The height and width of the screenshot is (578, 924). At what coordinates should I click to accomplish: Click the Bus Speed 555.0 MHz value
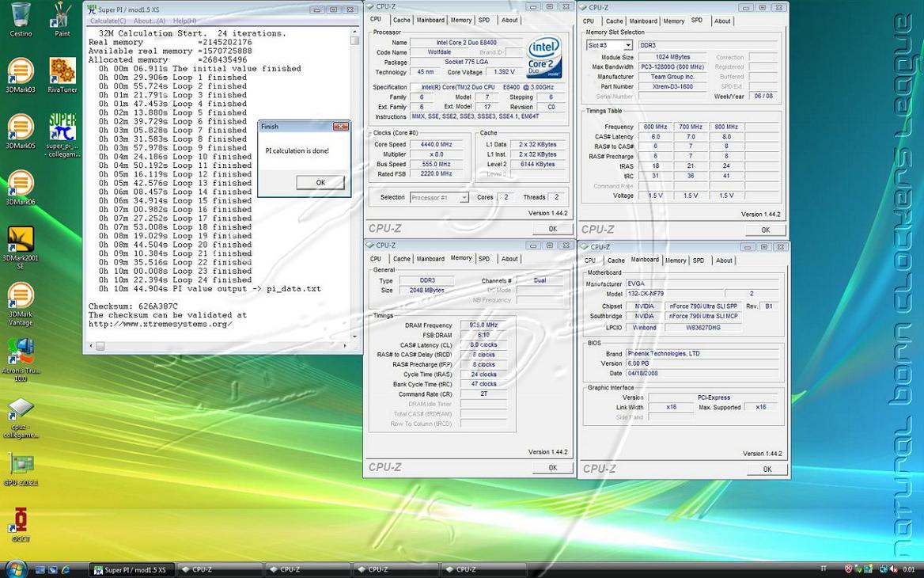click(x=437, y=165)
